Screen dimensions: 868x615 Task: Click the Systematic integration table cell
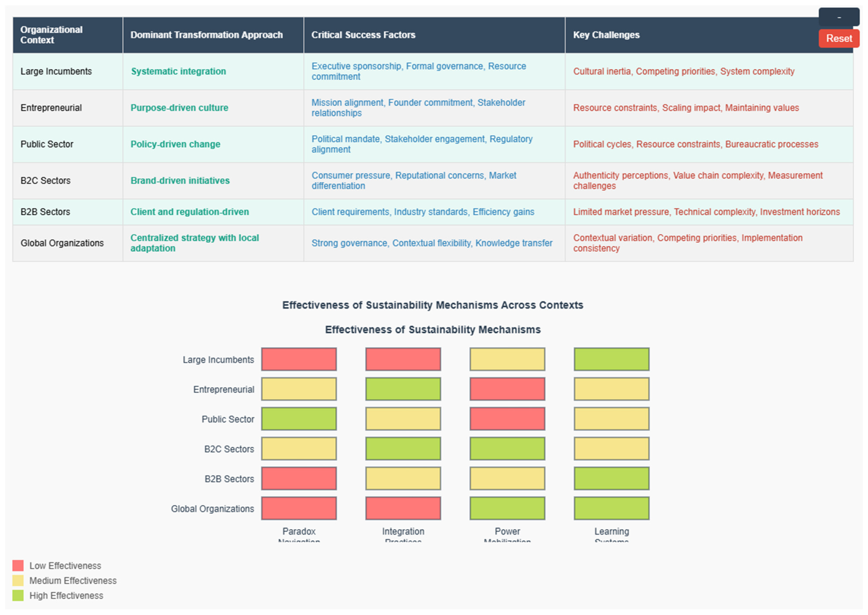point(178,71)
